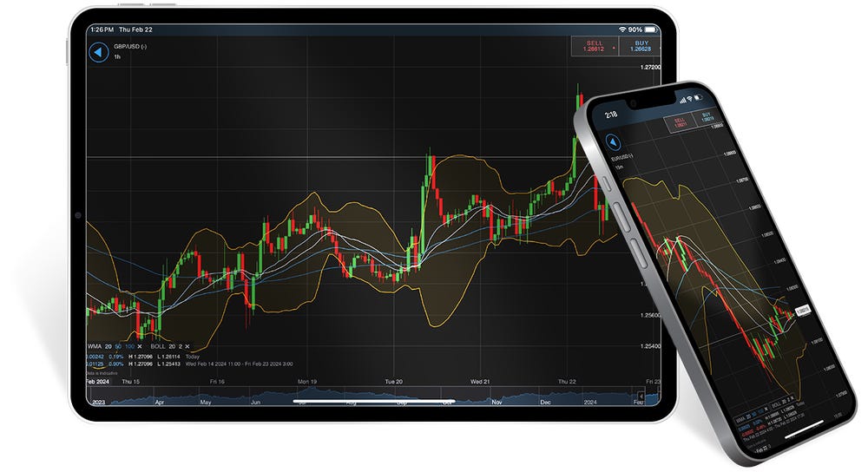Click Apr on the overview timeline
The image size is (868, 472).
click(x=160, y=403)
